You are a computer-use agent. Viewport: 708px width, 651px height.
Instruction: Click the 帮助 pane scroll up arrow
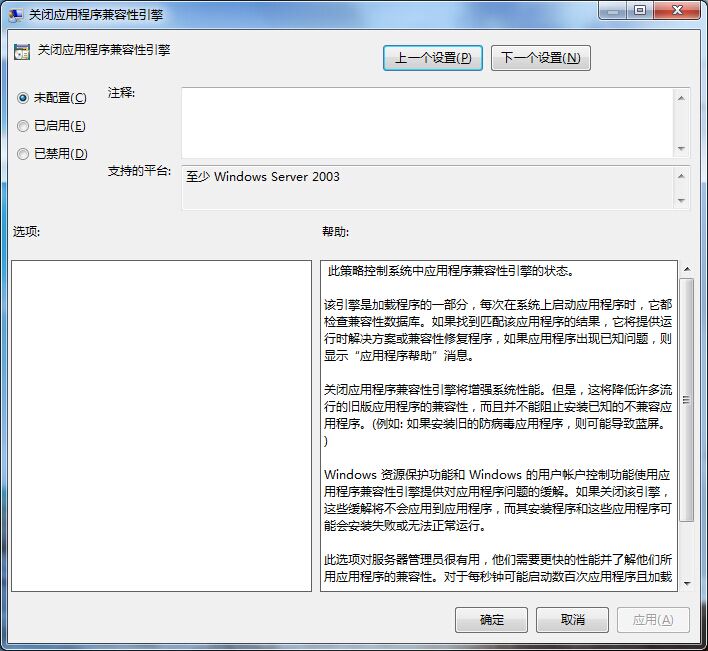687,269
